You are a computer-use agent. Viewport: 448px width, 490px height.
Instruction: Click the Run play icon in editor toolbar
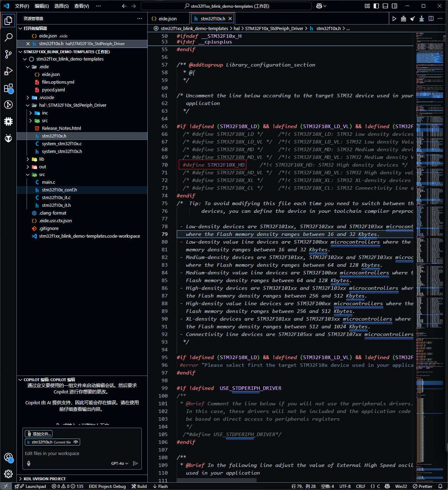tap(394, 19)
